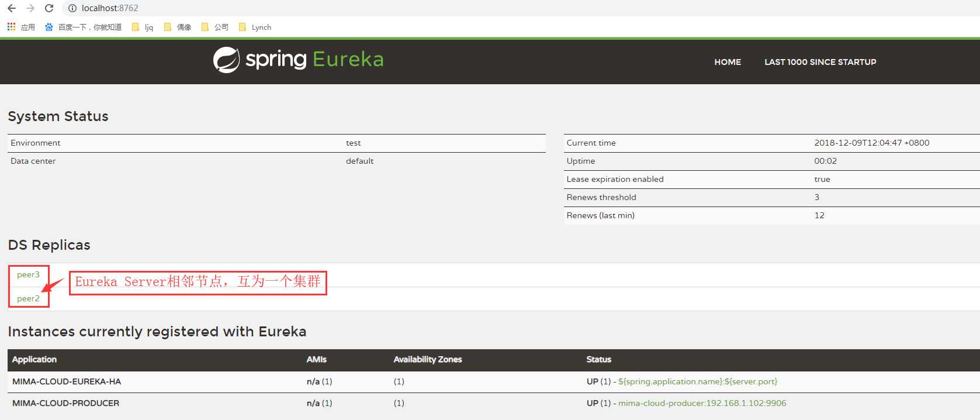This screenshot has height=420, width=980.
Task: Click the Availability Zones column header
Action: point(428,359)
